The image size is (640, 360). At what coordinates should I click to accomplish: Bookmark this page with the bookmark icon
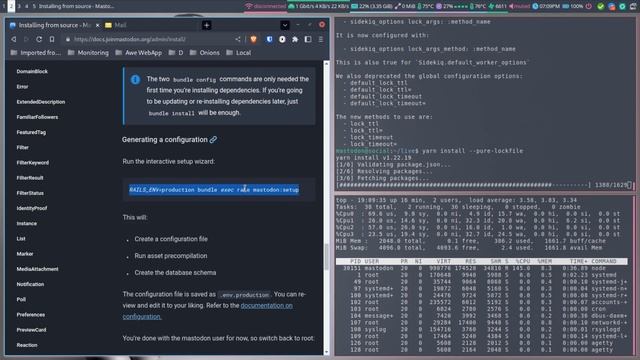[x=52, y=39]
